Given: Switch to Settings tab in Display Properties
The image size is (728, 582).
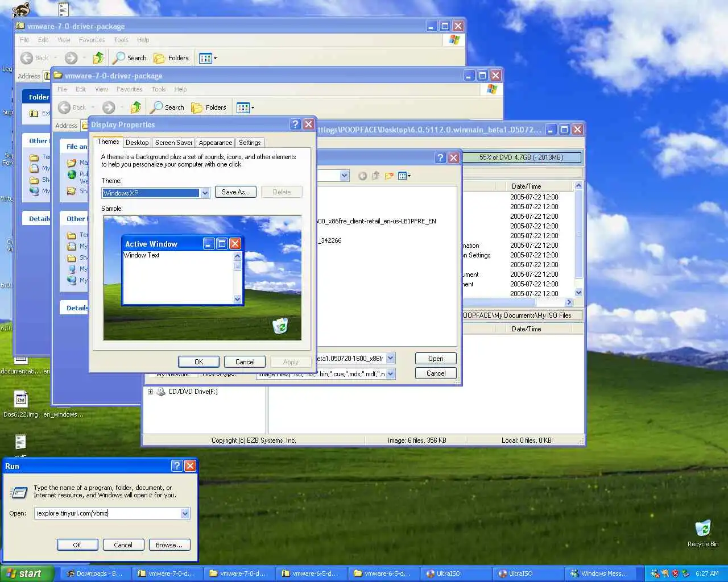Looking at the screenshot, I should [x=250, y=143].
